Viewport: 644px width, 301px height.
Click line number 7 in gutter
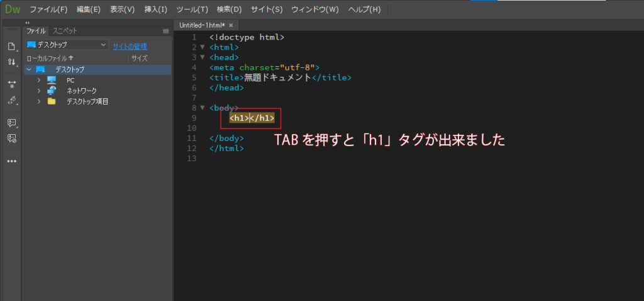pos(194,98)
